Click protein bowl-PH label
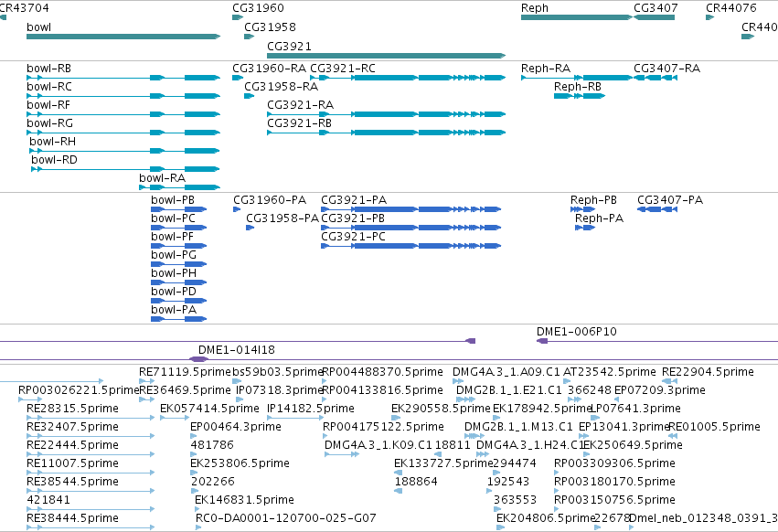Screen dimensions: 778x532 [174, 273]
